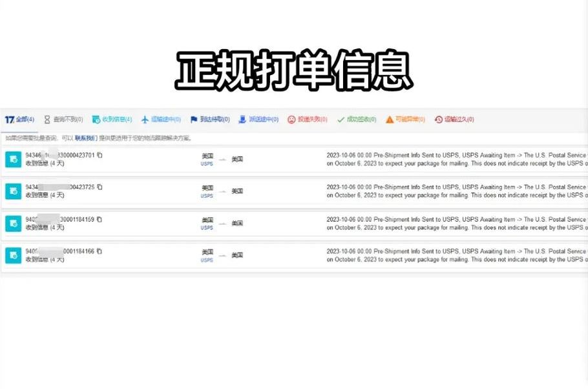Copy tracking number ending 0423725

(x=100, y=187)
